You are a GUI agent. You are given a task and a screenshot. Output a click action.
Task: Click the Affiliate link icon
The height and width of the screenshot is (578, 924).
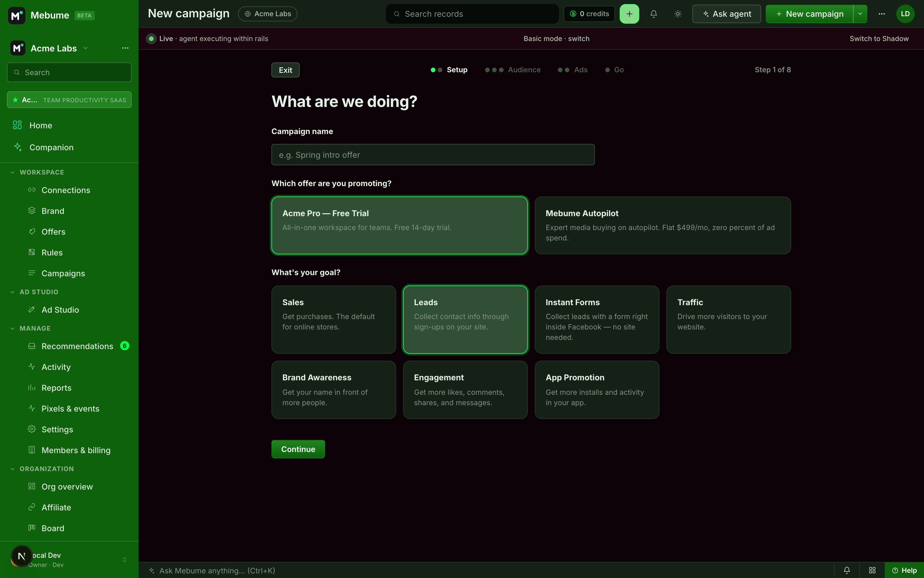pos(32,507)
